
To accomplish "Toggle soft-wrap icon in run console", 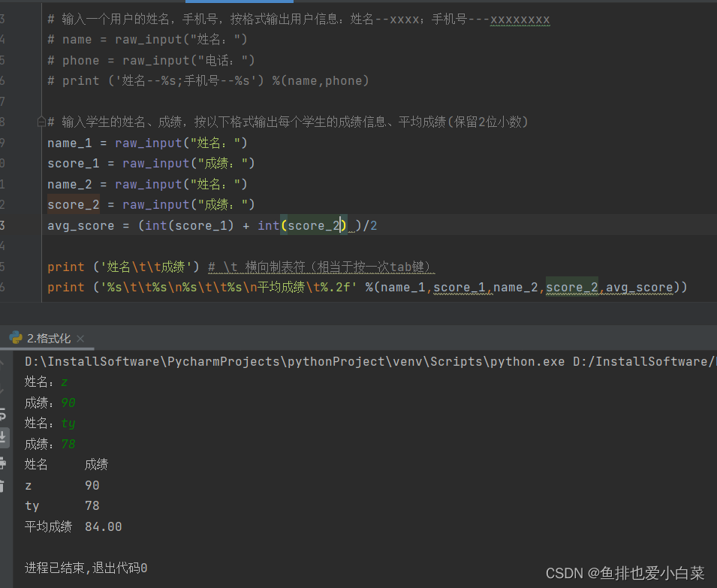I will (2, 414).
